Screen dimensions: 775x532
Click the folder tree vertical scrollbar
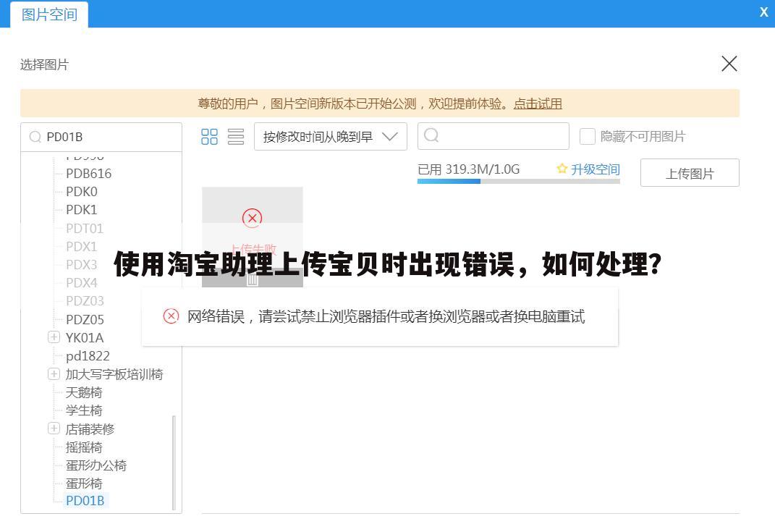(174, 463)
